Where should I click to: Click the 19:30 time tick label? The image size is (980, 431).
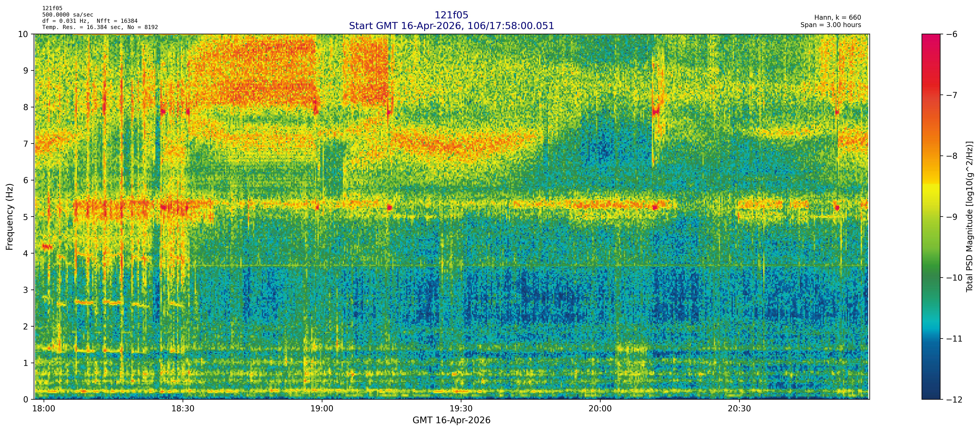point(461,409)
